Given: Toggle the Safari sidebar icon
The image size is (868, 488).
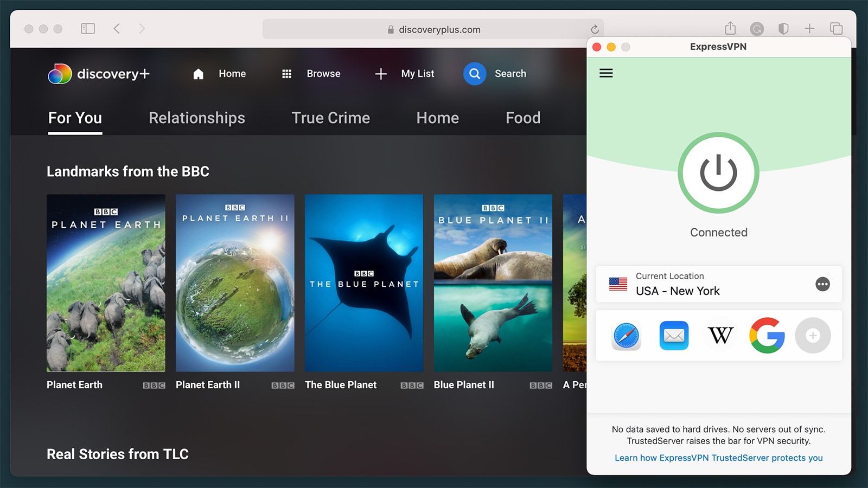Looking at the screenshot, I should click(x=88, y=28).
